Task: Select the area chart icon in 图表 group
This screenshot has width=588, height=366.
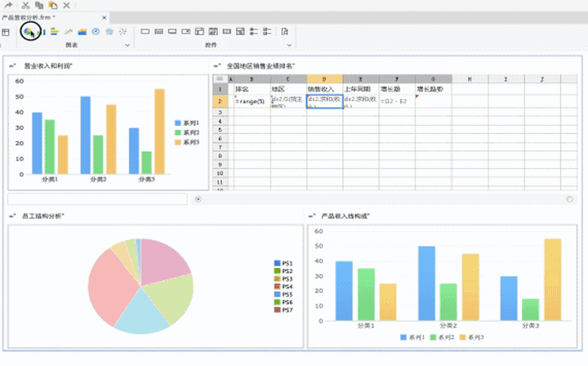Action: tap(81, 31)
